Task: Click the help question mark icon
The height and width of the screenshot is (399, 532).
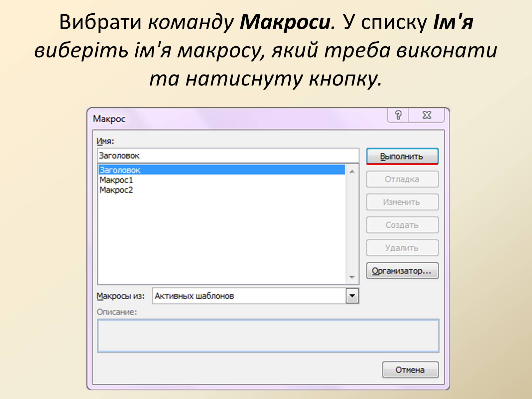Action: tap(398, 115)
